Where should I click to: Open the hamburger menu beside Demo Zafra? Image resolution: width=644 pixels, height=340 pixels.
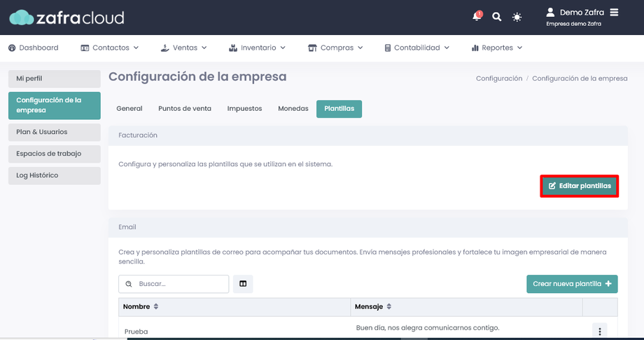pos(614,13)
